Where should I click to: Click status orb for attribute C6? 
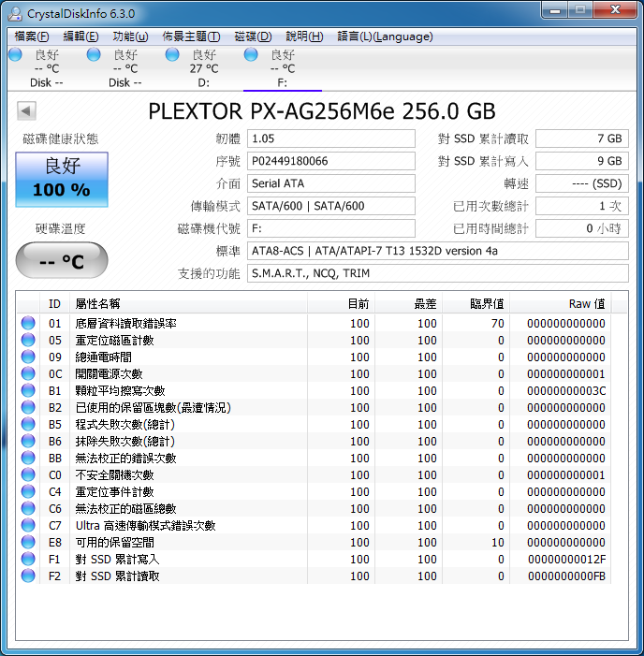28,508
